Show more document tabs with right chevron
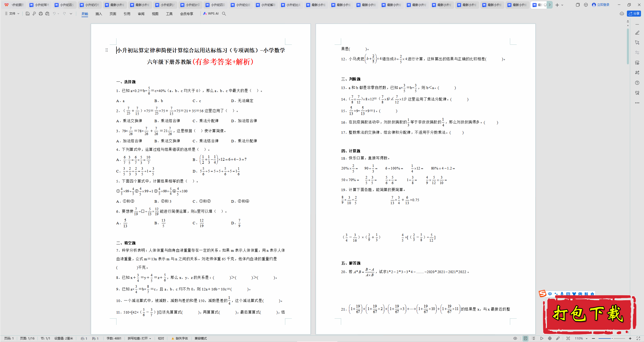Screen dimensions: 644x342 pos(550,5)
